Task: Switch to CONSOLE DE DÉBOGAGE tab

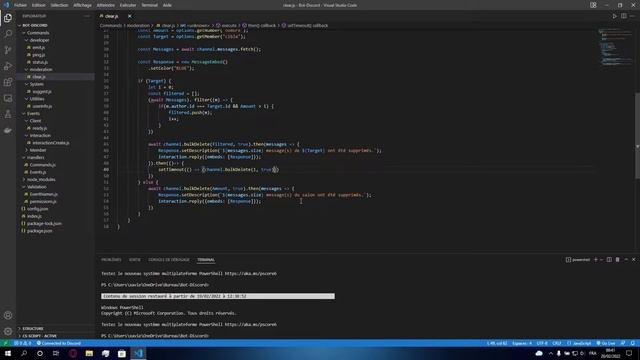Action: tap(169, 260)
